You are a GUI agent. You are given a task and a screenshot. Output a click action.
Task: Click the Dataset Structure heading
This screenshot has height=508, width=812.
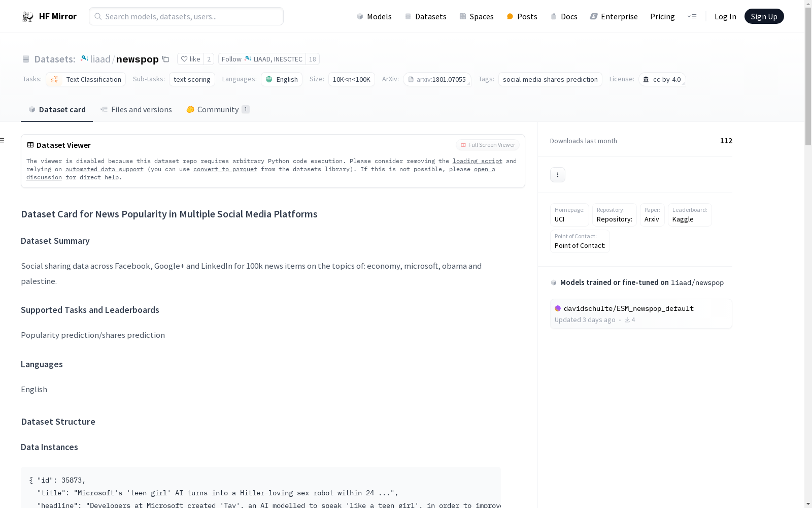[58, 422]
